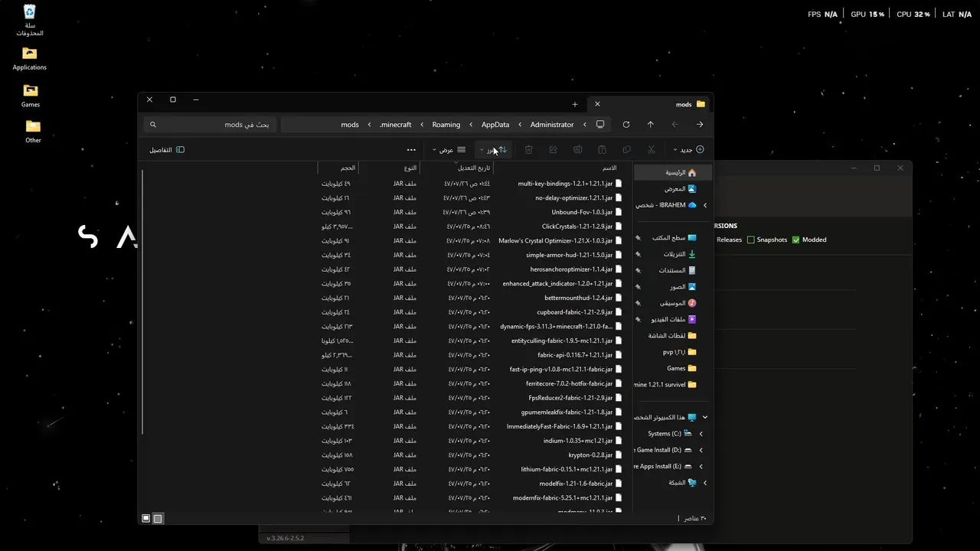Image resolution: width=980 pixels, height=551 pixels.
Task: Click the Paste clipboard icon in toolbar
Action: [x=602, y=150]
